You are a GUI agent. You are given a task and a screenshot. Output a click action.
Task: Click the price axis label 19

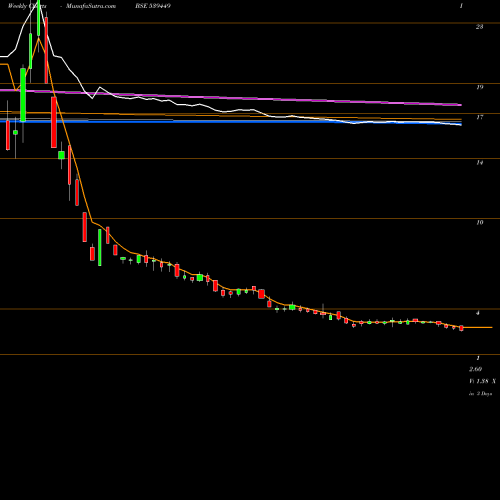[x=479, y=88]
